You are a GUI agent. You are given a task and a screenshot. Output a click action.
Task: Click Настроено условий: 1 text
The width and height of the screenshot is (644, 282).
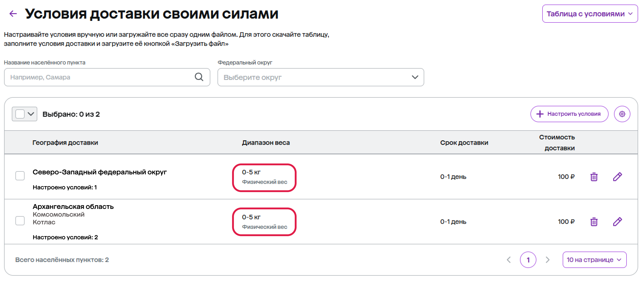(x=65, y=187)
